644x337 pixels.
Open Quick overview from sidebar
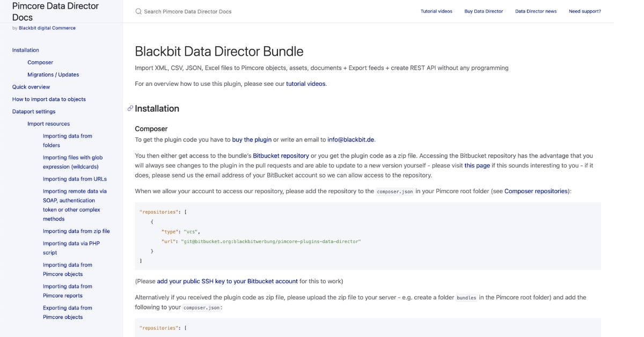31,86
